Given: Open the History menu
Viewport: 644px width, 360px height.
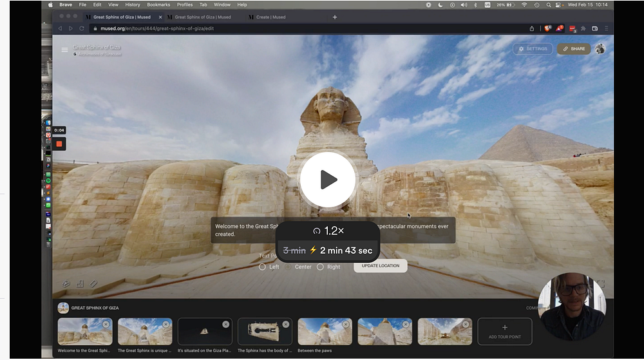Looking at the screenshot, I should [132, 5].
